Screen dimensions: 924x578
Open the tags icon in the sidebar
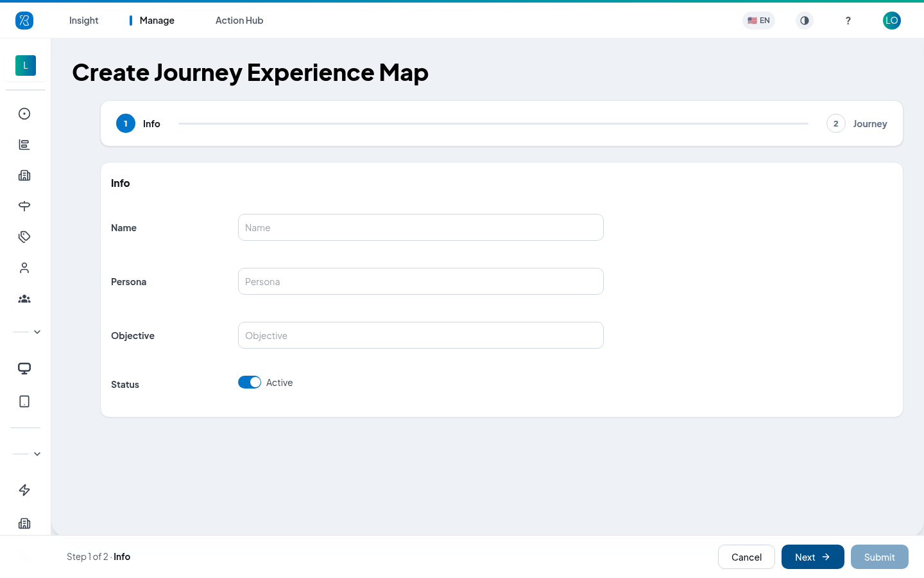pos(24,237)
